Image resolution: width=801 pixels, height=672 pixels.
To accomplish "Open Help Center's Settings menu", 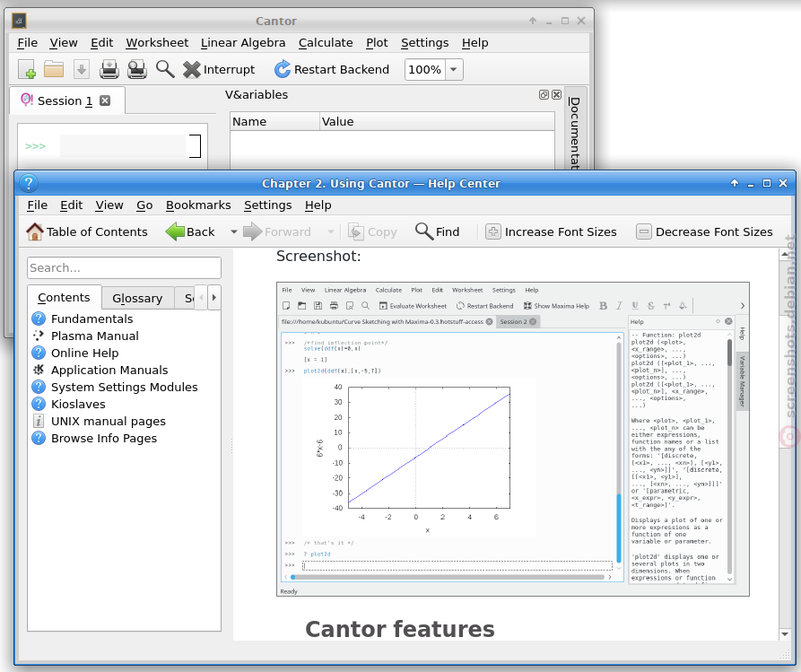I will point(267,205).
